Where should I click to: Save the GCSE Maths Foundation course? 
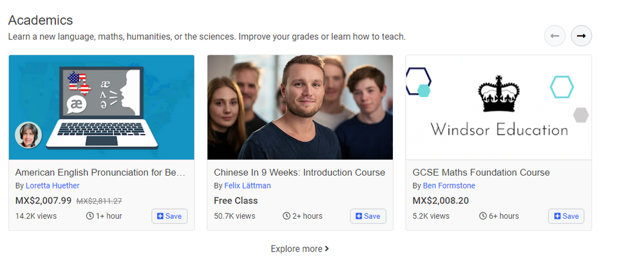click(x=566, y=216)
